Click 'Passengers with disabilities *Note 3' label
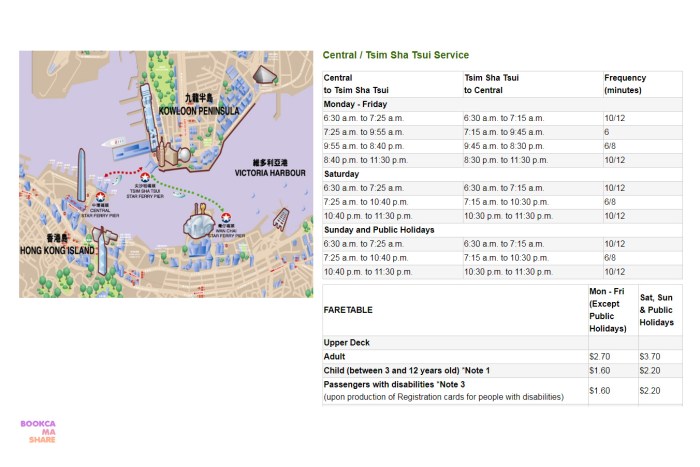 coord(394,384)
